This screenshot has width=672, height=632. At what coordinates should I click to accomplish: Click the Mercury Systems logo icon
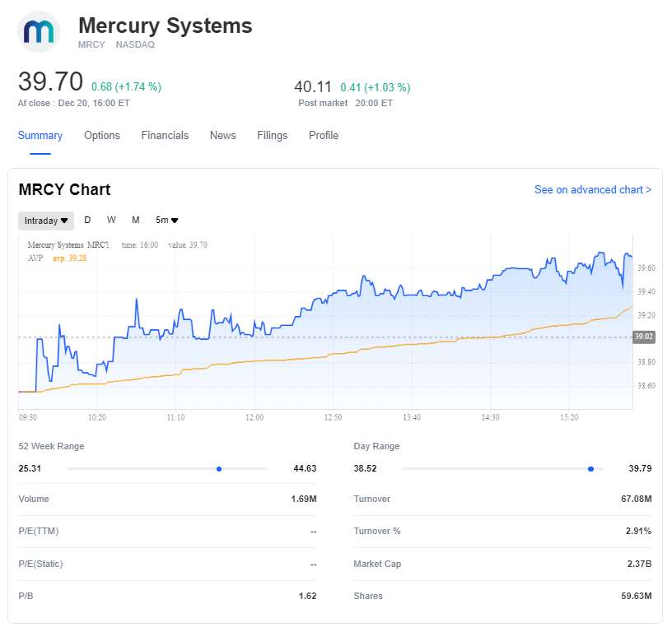point(39,32)
